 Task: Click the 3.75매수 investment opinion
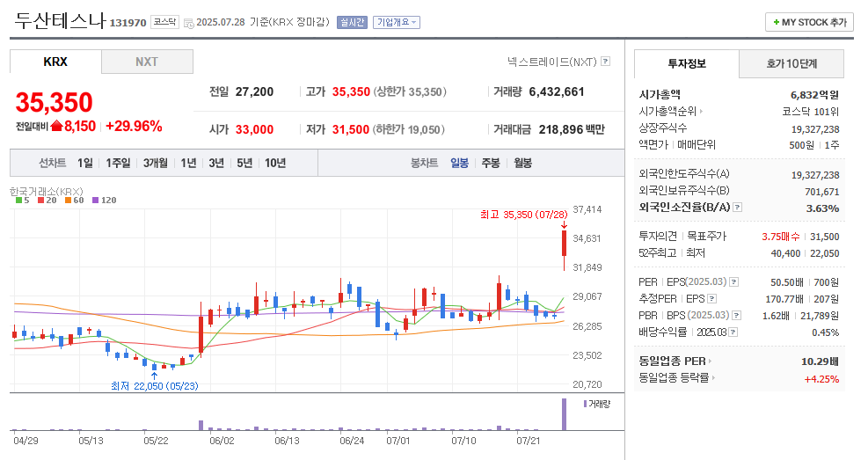(x=781, y=237)
